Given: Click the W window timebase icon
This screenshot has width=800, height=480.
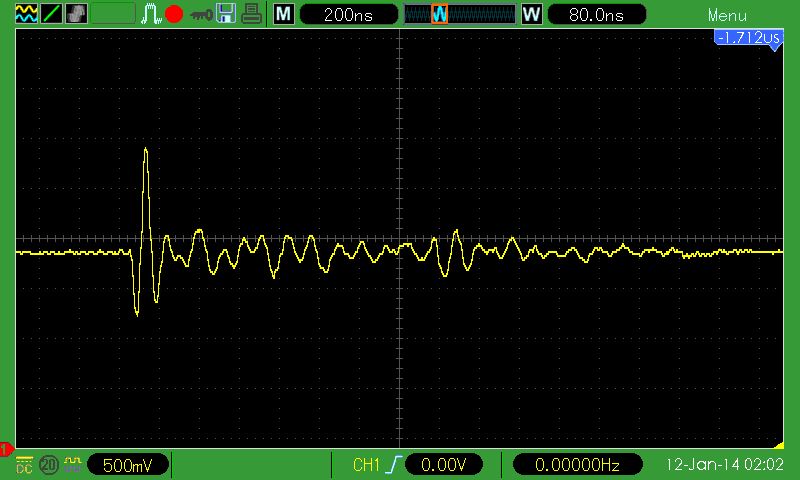Looking at the screenshot, I should (532, 14).
